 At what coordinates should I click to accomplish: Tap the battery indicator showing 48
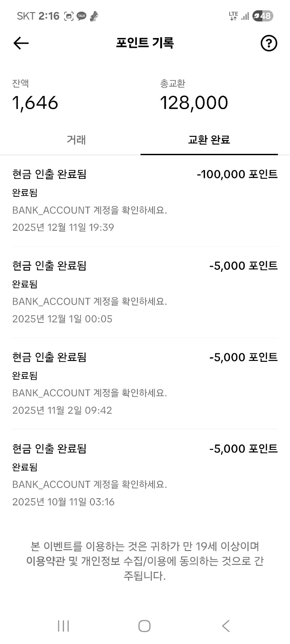[263, 16]
